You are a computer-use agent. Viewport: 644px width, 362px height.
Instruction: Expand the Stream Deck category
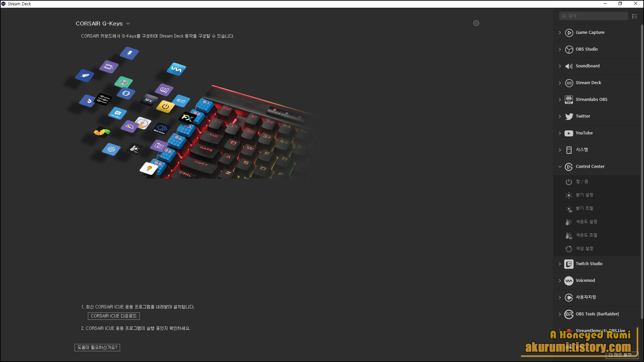[x=560, y=83]
